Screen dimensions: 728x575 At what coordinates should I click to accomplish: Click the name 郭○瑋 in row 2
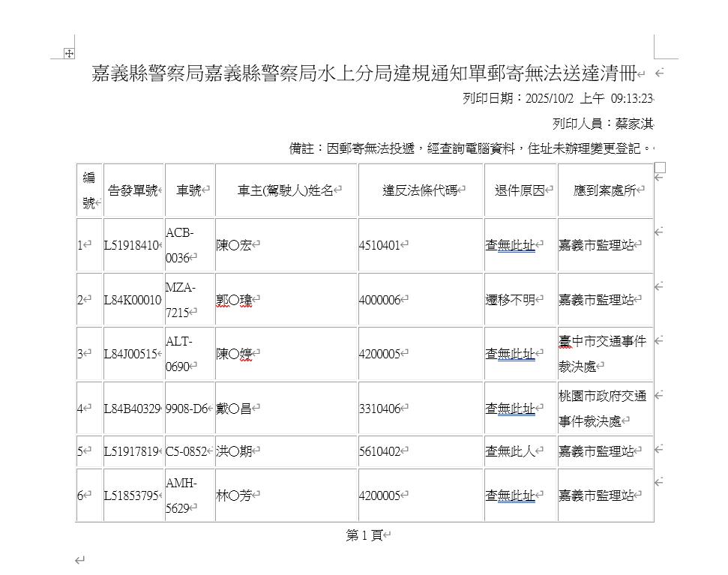tap(234, 300)
